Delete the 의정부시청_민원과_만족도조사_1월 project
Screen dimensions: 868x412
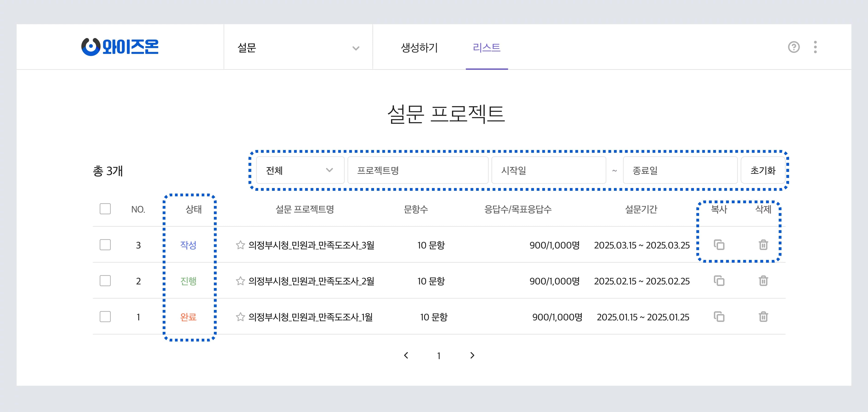tap(763, 316)
